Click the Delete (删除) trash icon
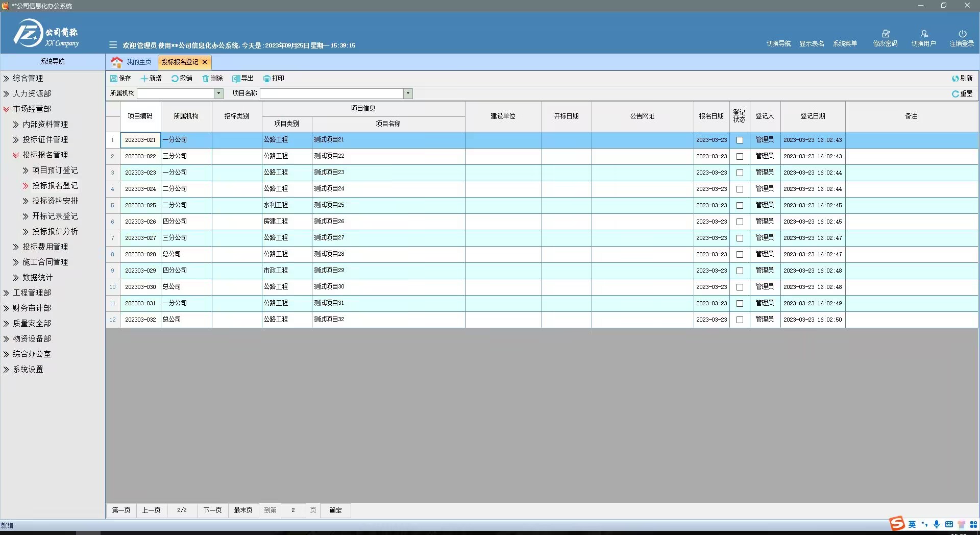The width and height of the screenshot is (980, 535). [x=206, y=79]
